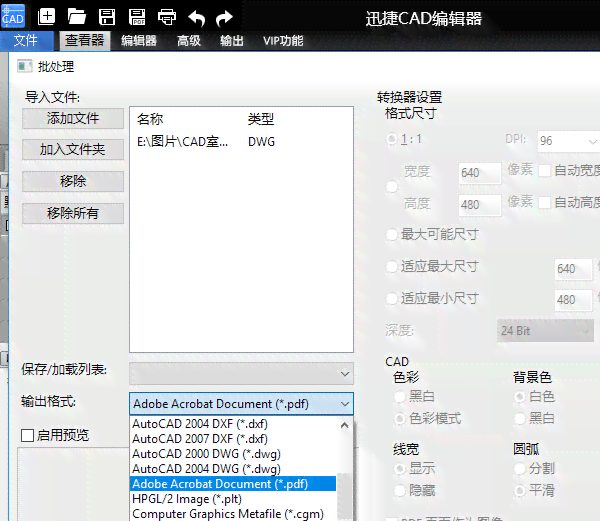Viewport: 600px width, 521px height.
Task: Click the format list scroll up arrow
Action: [345, 425]
